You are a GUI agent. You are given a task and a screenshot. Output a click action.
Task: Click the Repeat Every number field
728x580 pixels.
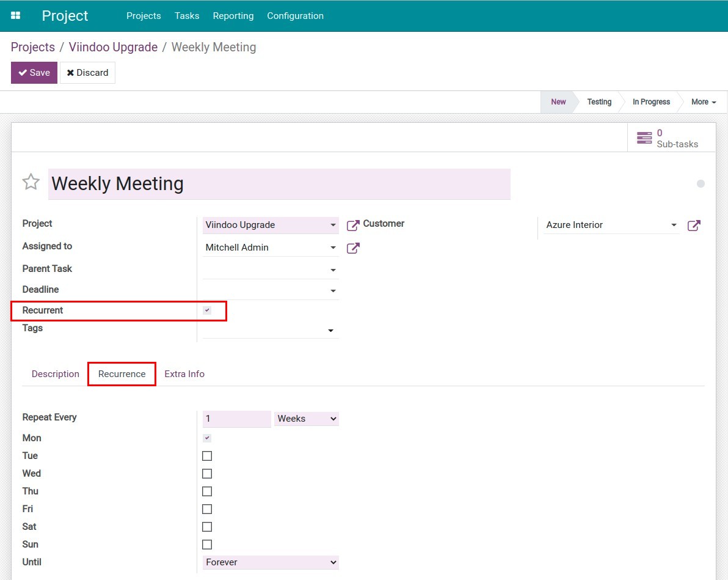click(236, 419)
